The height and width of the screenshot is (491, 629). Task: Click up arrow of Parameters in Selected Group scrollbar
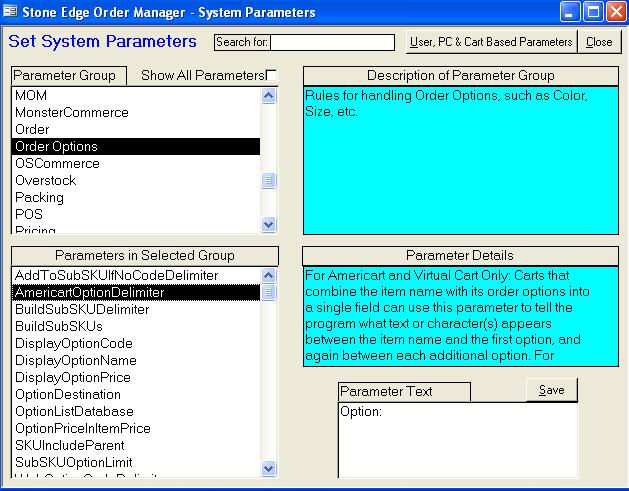click(268, 276)
